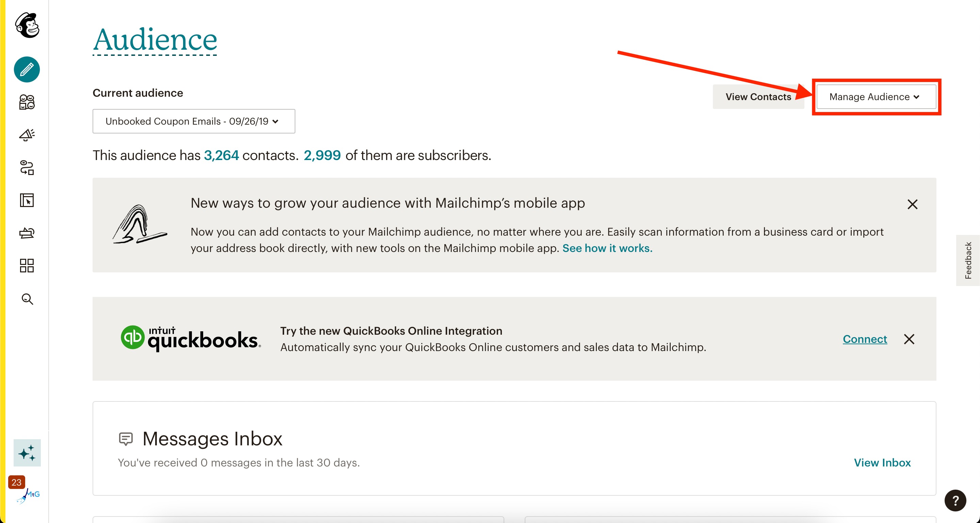This screenshot has height=523, width=980.
Task: Click the You've received 0 messages text
Action: tap(239, 462)
